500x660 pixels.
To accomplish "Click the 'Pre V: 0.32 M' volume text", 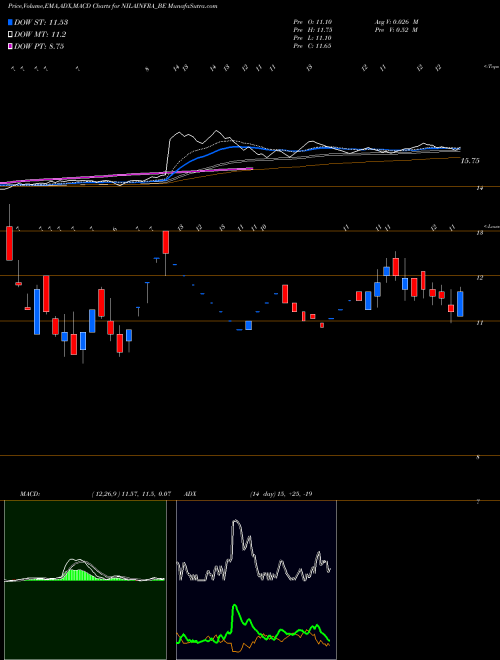I will tap(396, 30).
